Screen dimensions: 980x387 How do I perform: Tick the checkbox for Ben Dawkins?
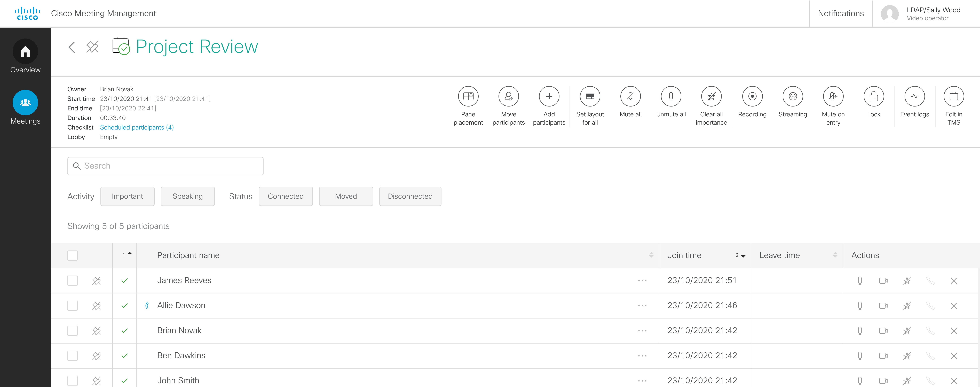(72, 356)
